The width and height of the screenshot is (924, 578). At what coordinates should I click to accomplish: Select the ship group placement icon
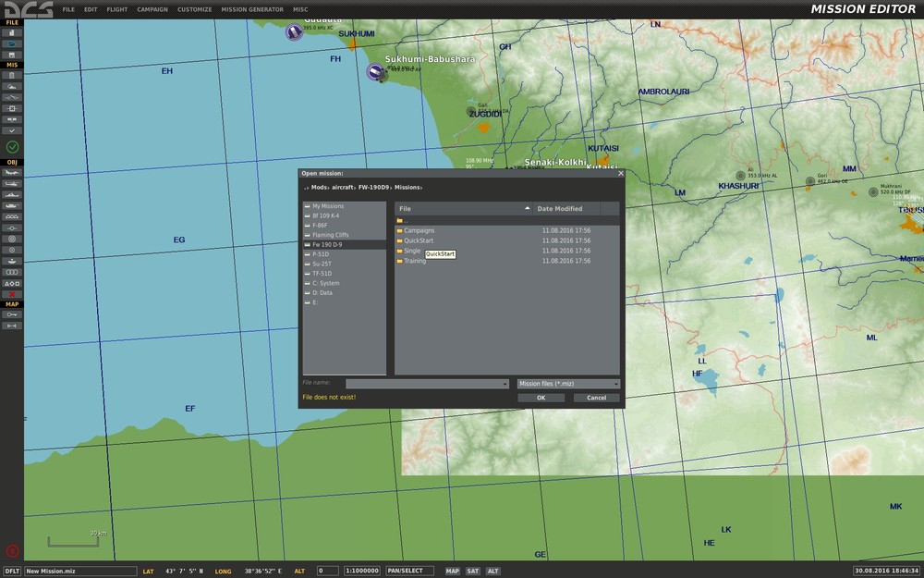click(x=12, y=194)
